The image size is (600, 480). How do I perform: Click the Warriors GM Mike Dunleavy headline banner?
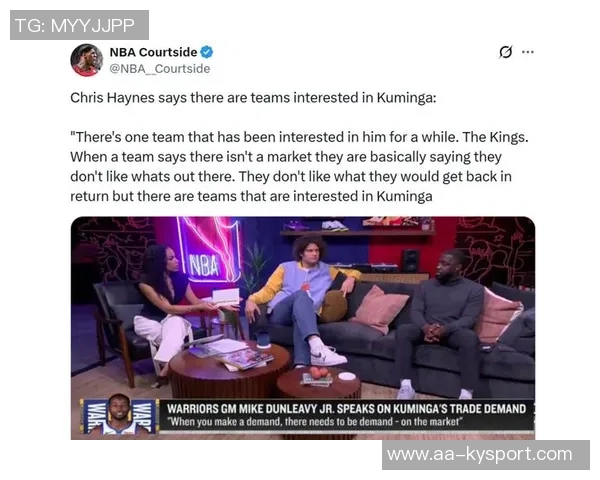click(x=346, y=409)
